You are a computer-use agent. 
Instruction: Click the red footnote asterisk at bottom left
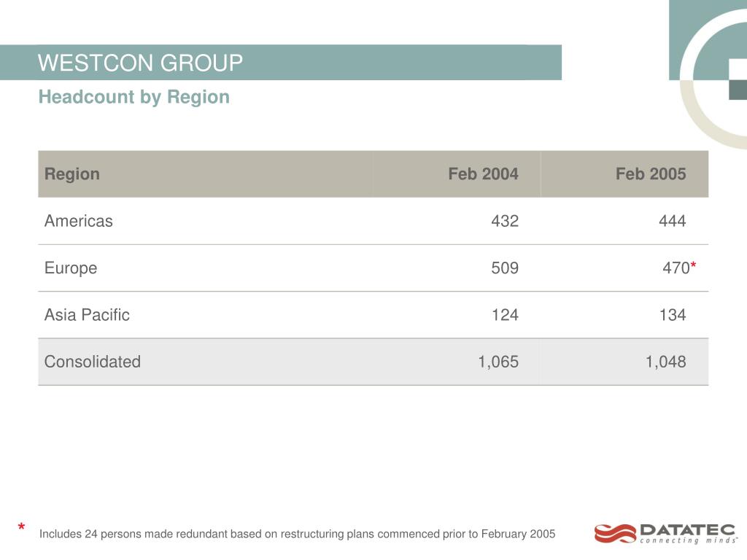pyautogui.click(x=21, y=527)
